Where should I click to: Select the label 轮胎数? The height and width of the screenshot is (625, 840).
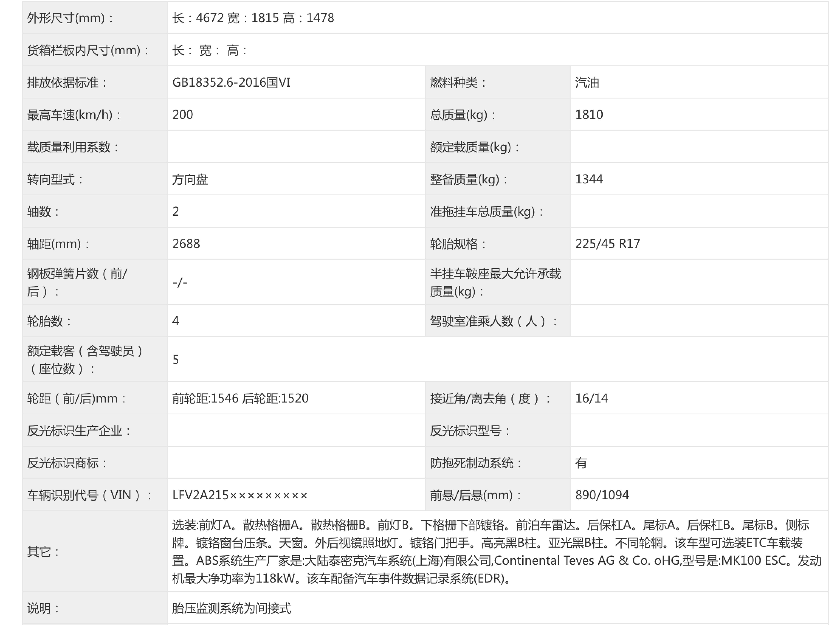pyautogui.click(x=49, y=321)
